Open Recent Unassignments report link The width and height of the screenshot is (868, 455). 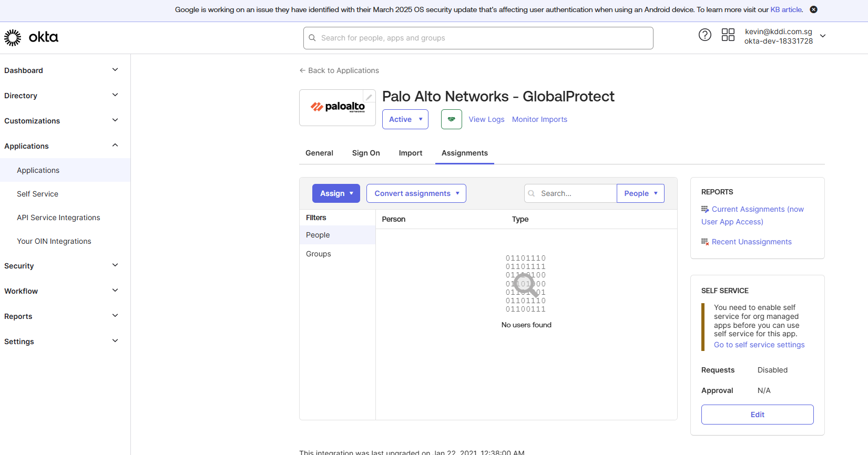pyautogui.click(x=751, y=242)
